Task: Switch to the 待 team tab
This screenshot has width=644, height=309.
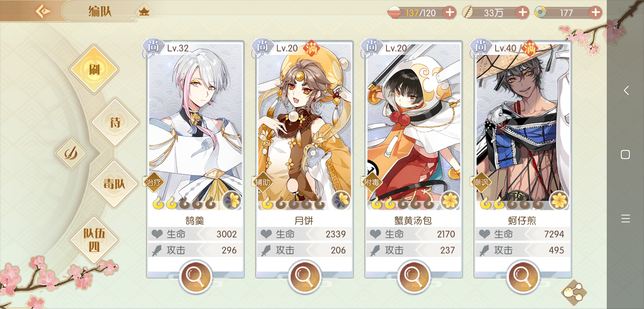Action: (x=115, y=122)
